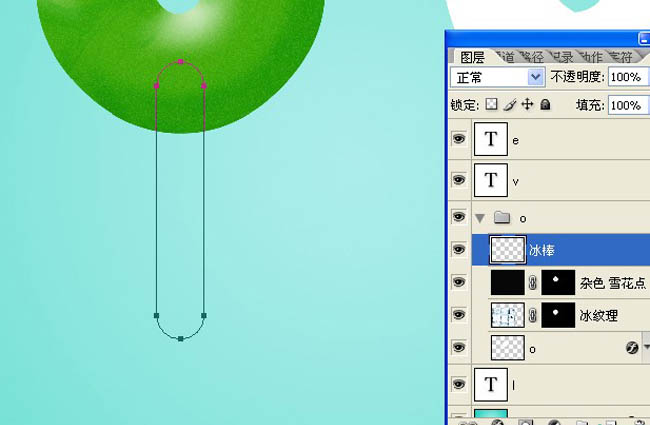Viewport: 650px width, 425px height.
Task: Click the 不透明度 opacity value field
Action: [625, 77]
